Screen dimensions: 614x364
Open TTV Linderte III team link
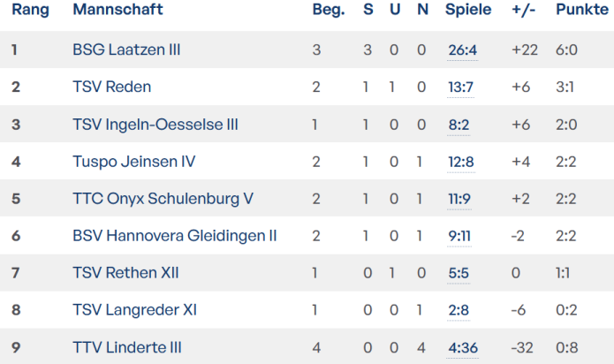point(127,347)
